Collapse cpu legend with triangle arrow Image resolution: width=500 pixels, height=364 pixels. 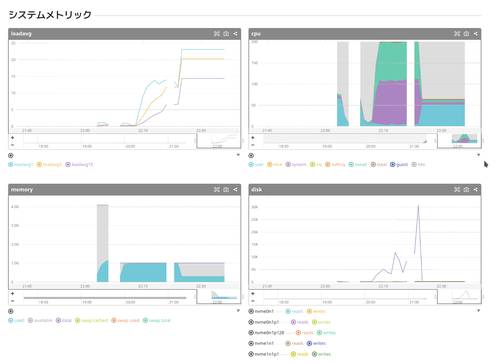(x=478, y=155)
